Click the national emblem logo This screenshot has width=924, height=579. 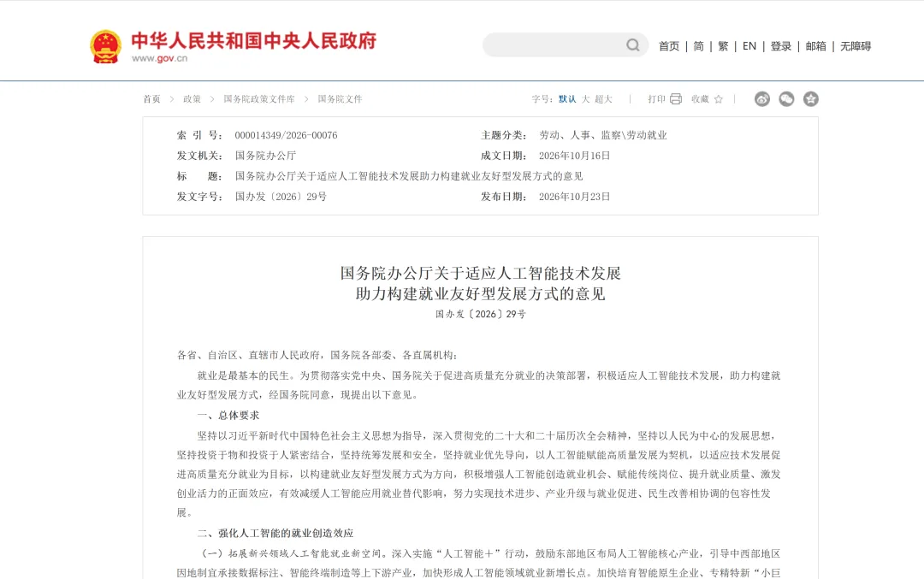click(x=105, y=46)
